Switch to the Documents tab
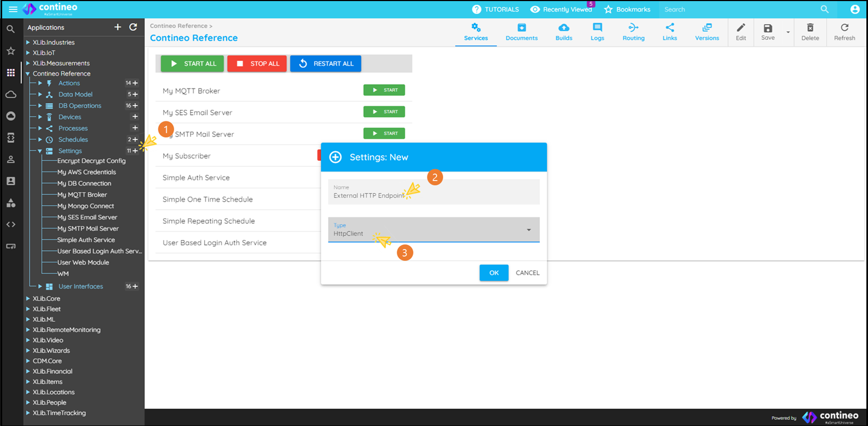Screen dimensions: 868x426 [521, 32]
